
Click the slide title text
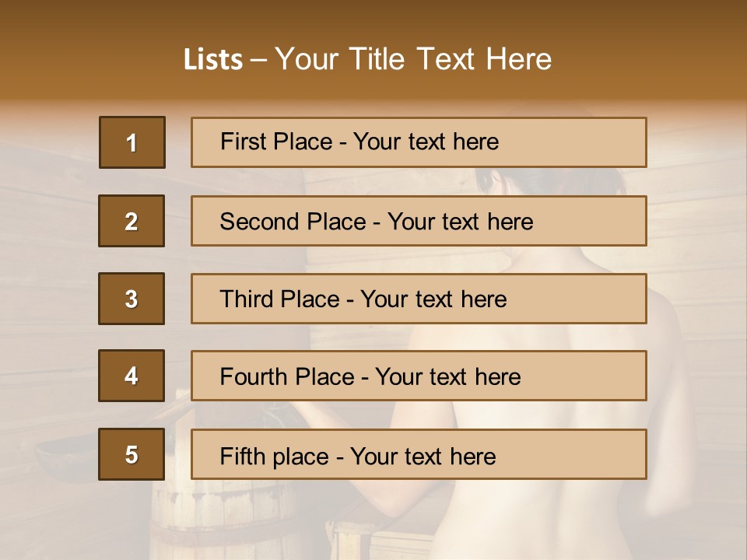tap(367, 59)
